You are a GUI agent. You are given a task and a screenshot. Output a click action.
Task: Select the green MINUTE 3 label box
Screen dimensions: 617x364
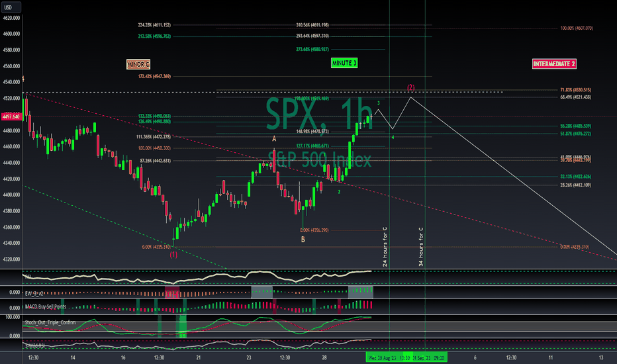point(344,63)
